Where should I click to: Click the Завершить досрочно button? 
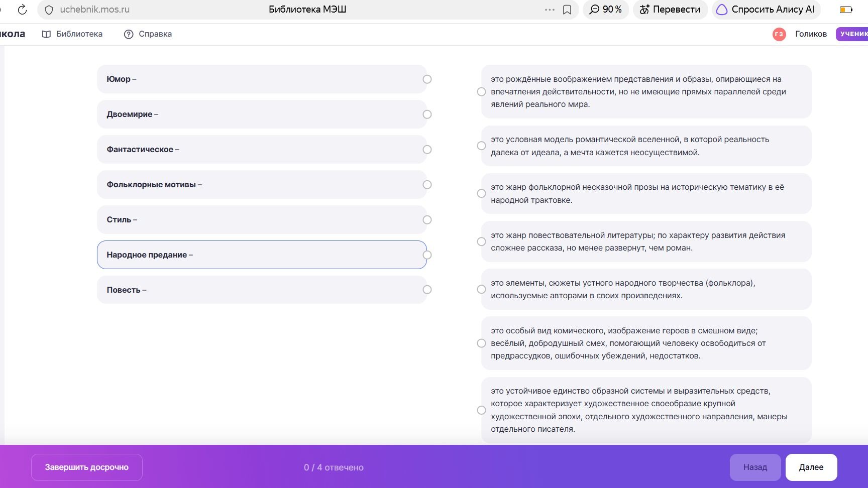(x=87, y=467)
